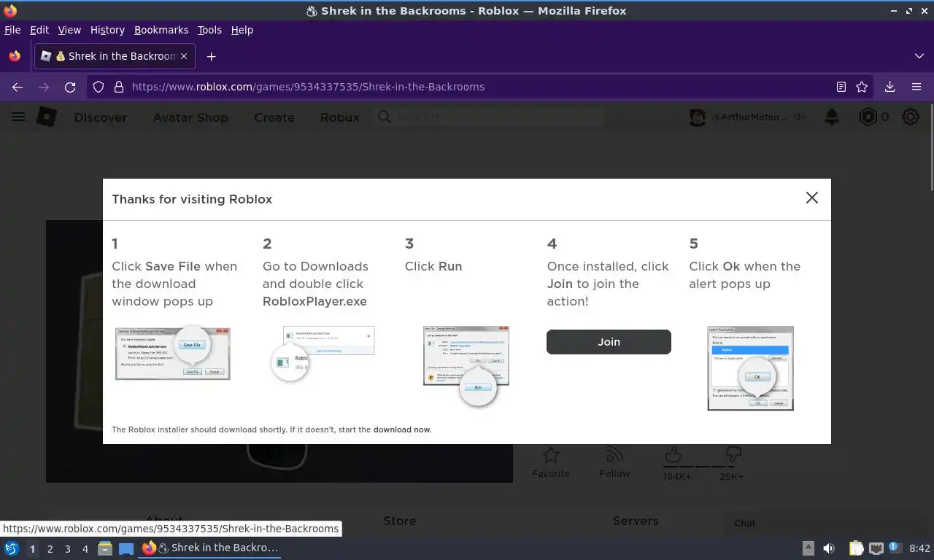This screenshot has width=934, height=560.
Task: Open the Discover page
Action: click(101, 117)
